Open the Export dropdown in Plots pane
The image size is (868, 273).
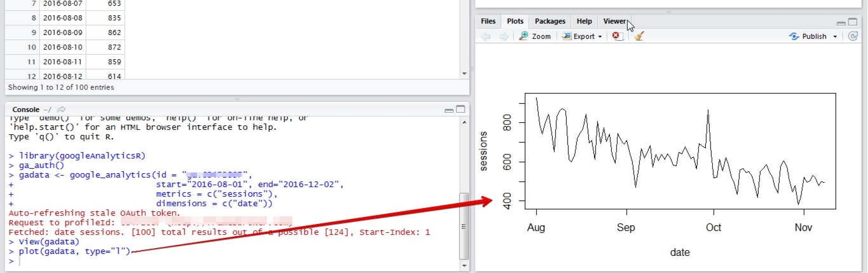[x=582, y=36]
